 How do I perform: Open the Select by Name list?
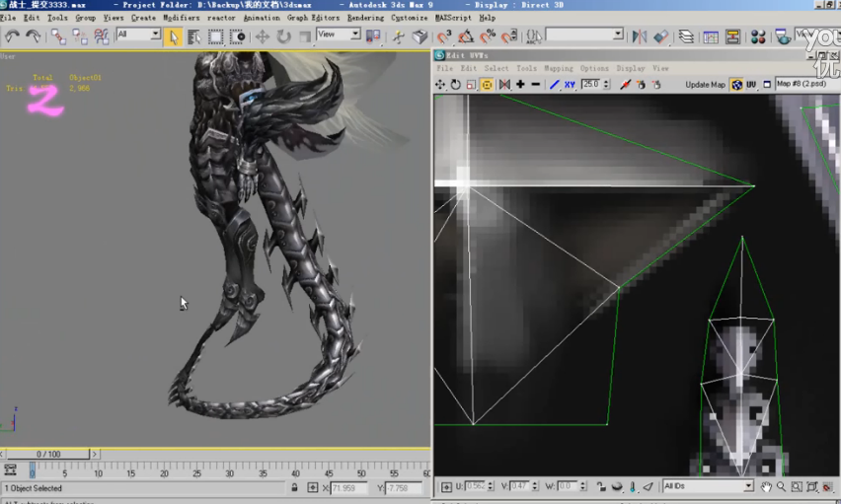point(194,36)
